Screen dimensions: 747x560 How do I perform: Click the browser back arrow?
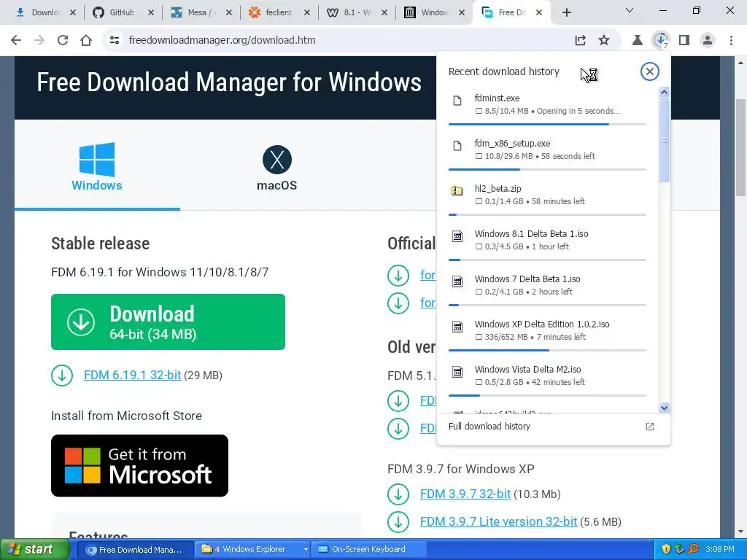16,41
